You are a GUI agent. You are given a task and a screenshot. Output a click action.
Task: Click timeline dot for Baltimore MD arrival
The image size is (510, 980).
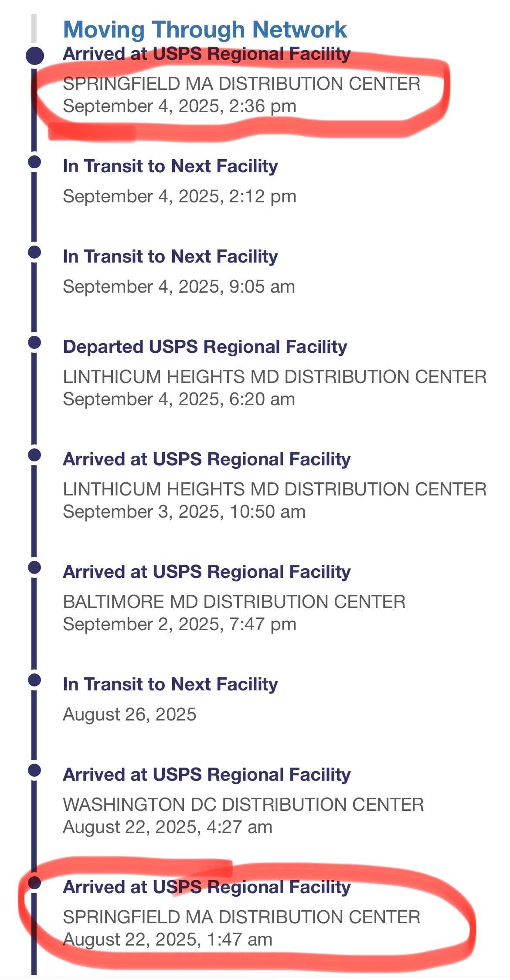pos(34,567)
